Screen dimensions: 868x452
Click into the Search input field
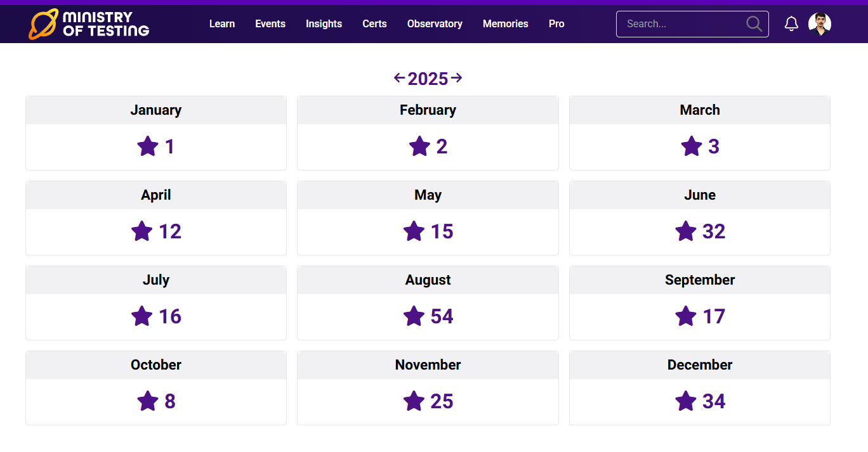tap(682, 24)
